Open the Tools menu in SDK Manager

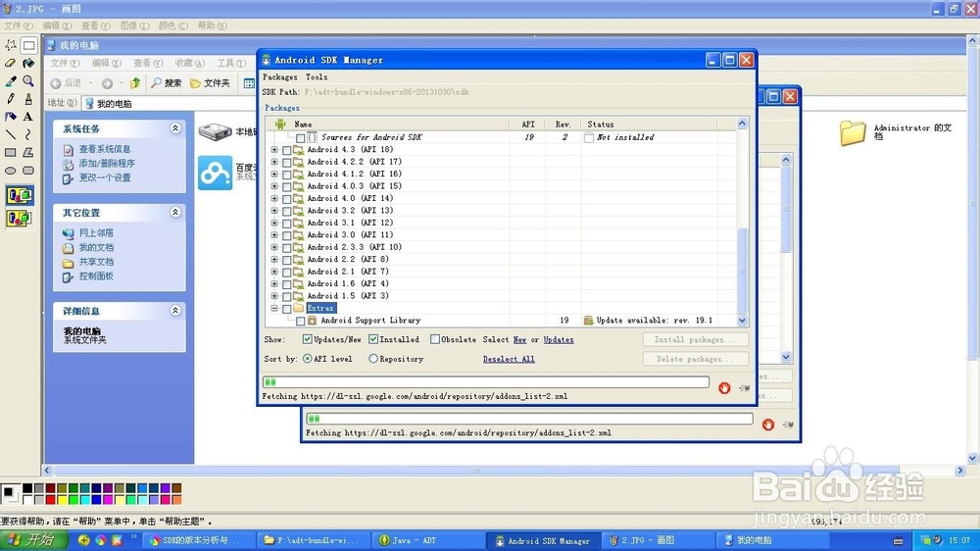(x=317, y=76)
